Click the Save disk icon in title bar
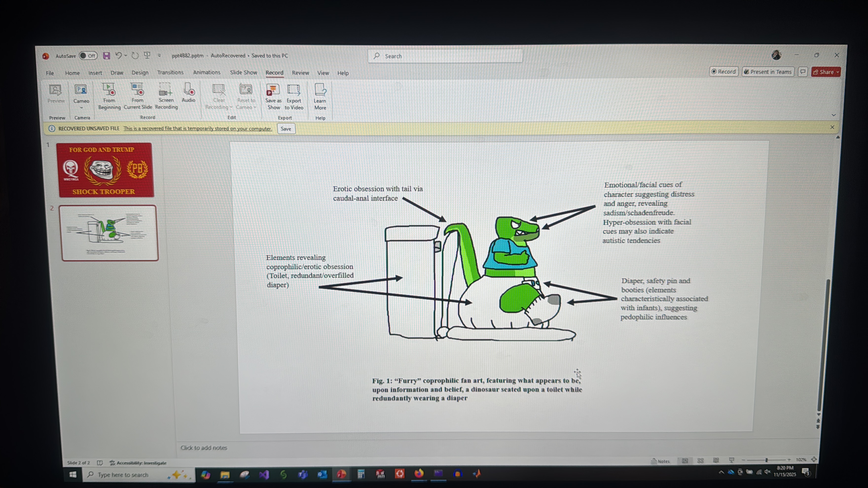 pyautogui.click(x=107, y=56)
